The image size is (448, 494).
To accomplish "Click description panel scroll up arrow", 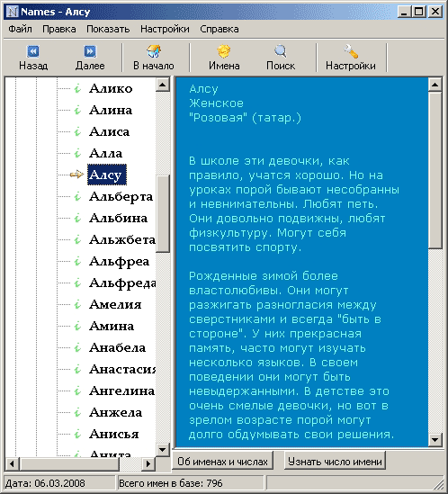I will coord(435,85).
